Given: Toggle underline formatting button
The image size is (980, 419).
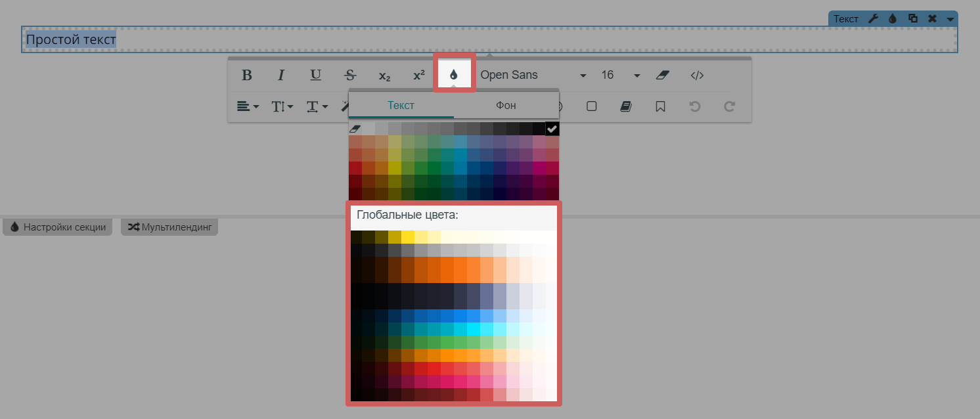Looking at the screenshot, I should (x=315, y=75).
